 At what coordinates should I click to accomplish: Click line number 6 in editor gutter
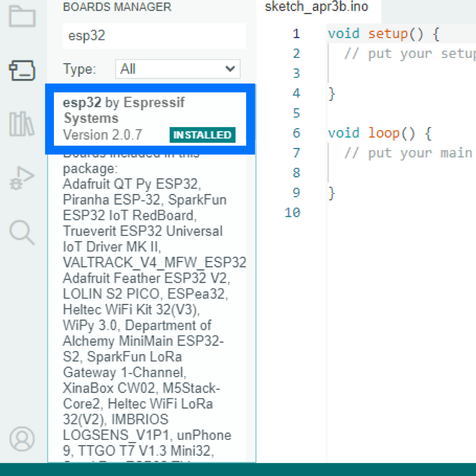tap(296, 133)
